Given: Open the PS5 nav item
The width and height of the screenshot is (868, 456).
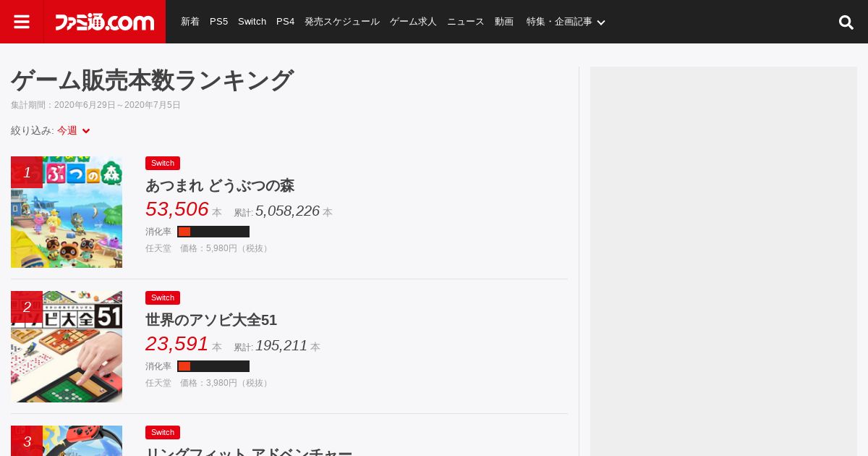Looking at the screenshot, I should (x=218, y=22).
